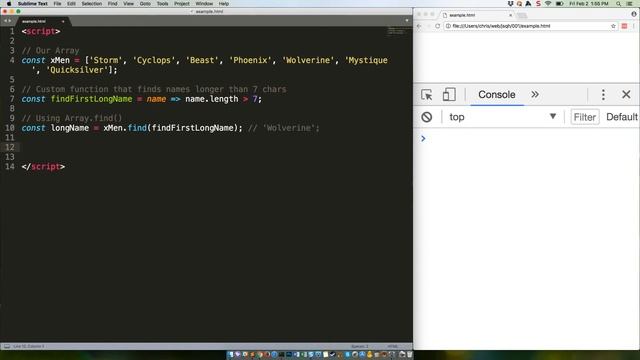Open the Selection menu
Viewport: 640px width, 360px height.
tap(91, 4)
